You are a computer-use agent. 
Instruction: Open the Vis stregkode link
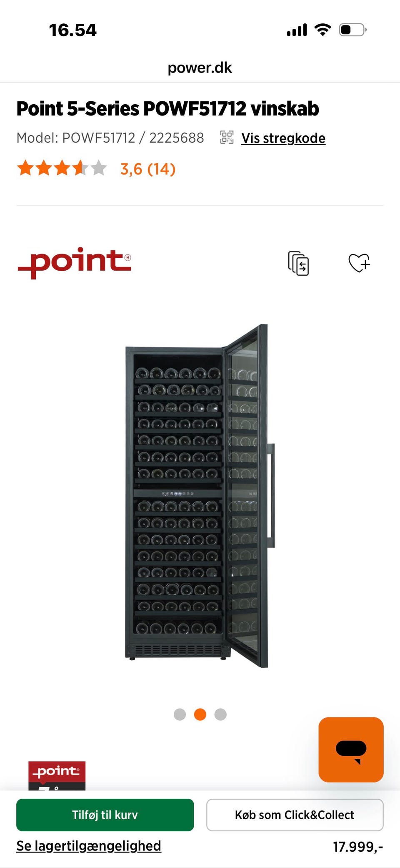pyautogui.click(x=283, y=138)
